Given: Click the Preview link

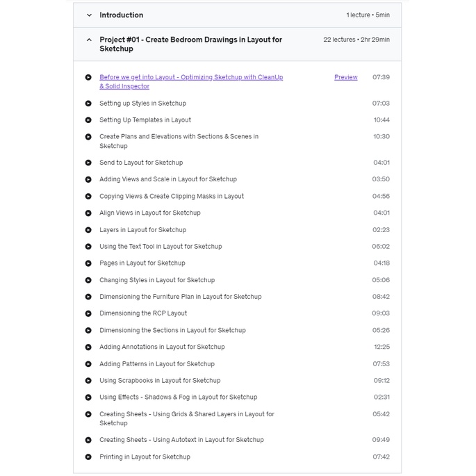Looking at the screenshot, I should point(345,78).
